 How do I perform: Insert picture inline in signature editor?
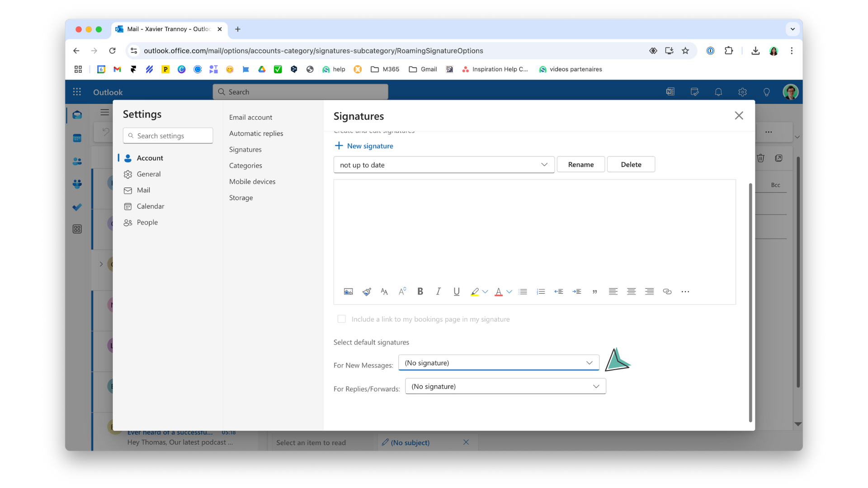pyautogui.click(x=348, y=291)
